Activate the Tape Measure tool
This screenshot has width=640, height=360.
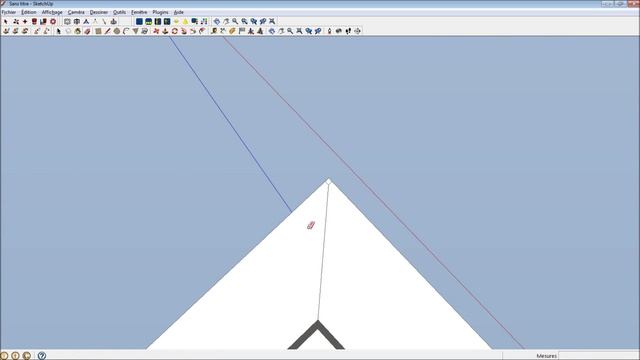213,31
